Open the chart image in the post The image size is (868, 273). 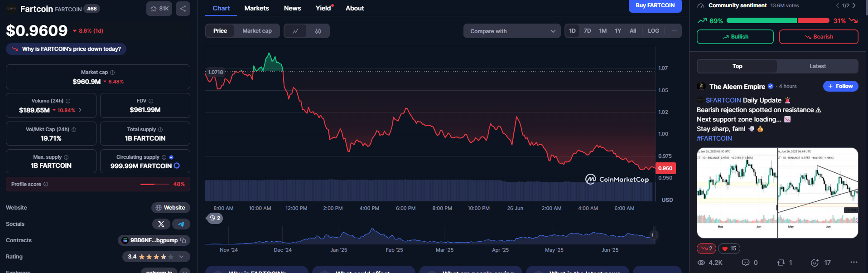click(777, 193)
